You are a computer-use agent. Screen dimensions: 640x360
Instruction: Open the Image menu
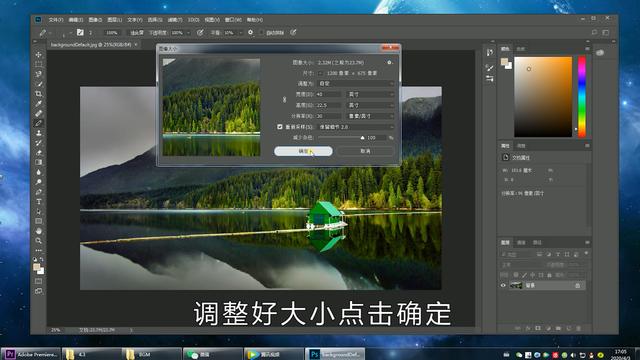click(x=96, y=20)
